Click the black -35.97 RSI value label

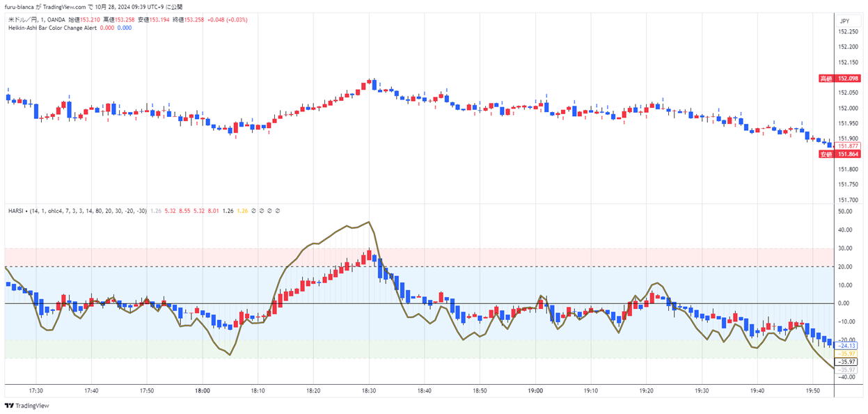tap(847, 362)
